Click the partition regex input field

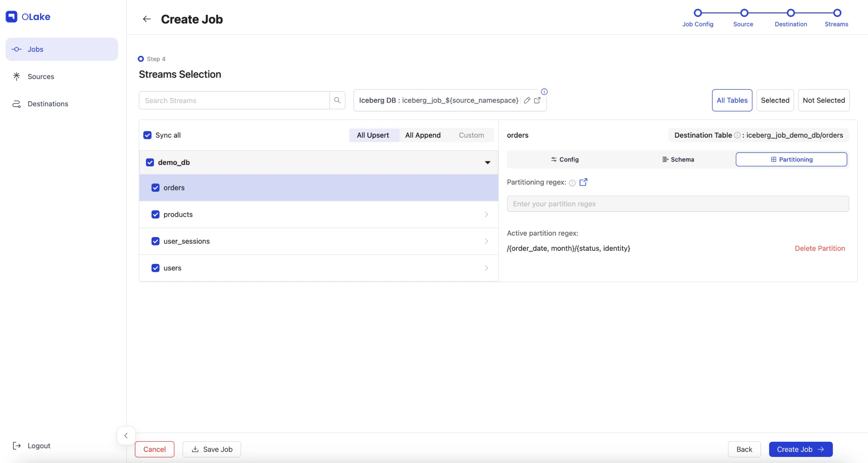pos(678,204)
